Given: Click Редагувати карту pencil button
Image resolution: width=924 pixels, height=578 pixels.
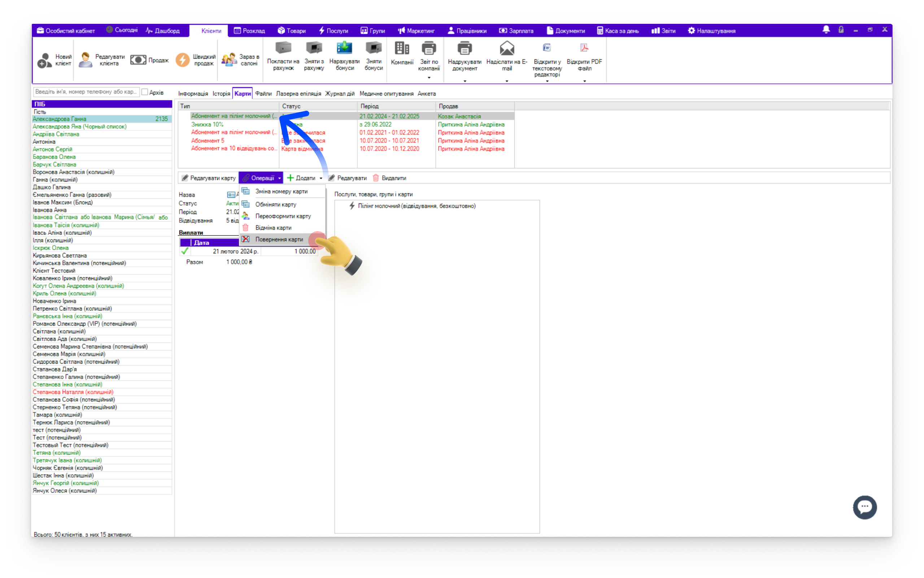Looking at the screenshot, I should tap(209, 178).
